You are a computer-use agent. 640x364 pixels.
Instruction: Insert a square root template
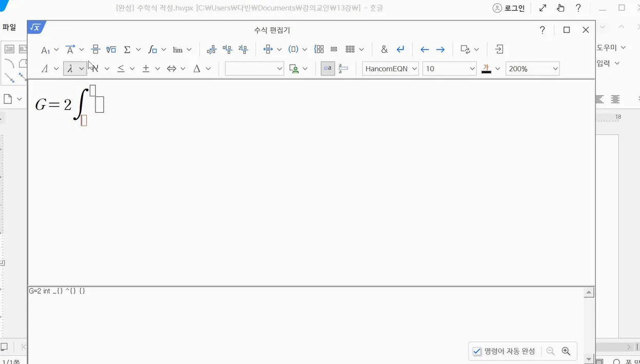click(111, 49)
